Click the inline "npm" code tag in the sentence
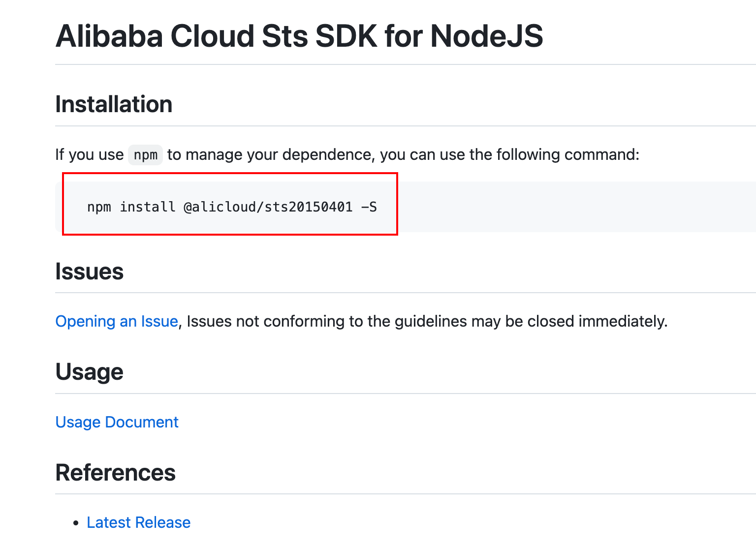756x547 pixels. (145, 155)
